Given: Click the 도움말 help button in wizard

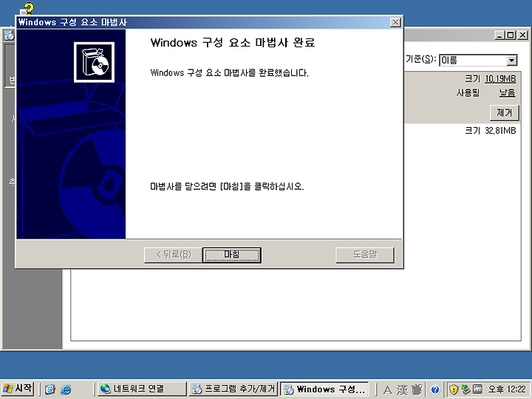Looking at the screenshot, I should (365, 255).
